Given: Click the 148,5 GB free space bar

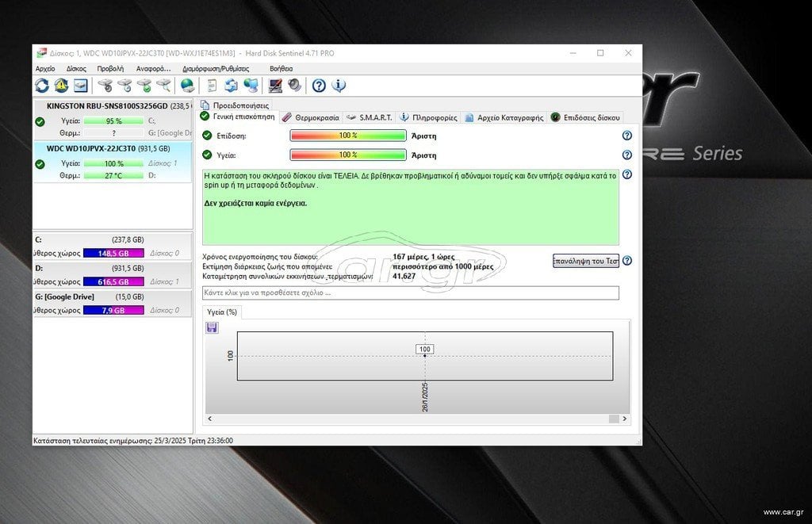Looking at the screenshot, I should tap(113, 253).
